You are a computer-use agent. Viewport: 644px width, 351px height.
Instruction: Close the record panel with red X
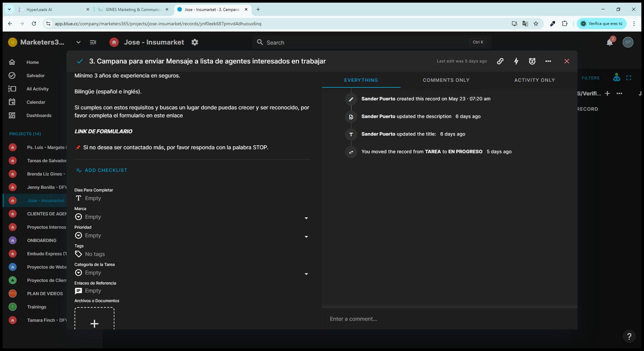coord(567,61)
